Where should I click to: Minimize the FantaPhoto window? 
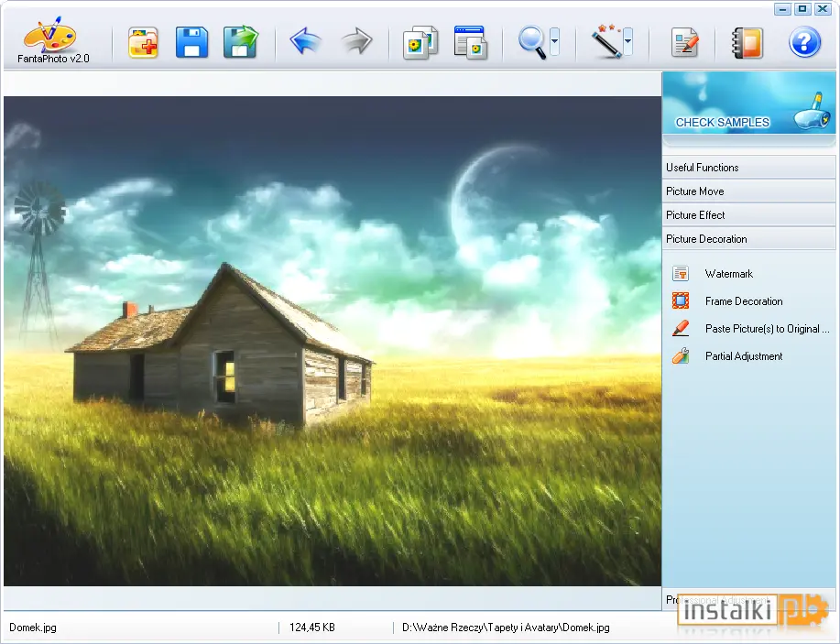coord(782,9)
